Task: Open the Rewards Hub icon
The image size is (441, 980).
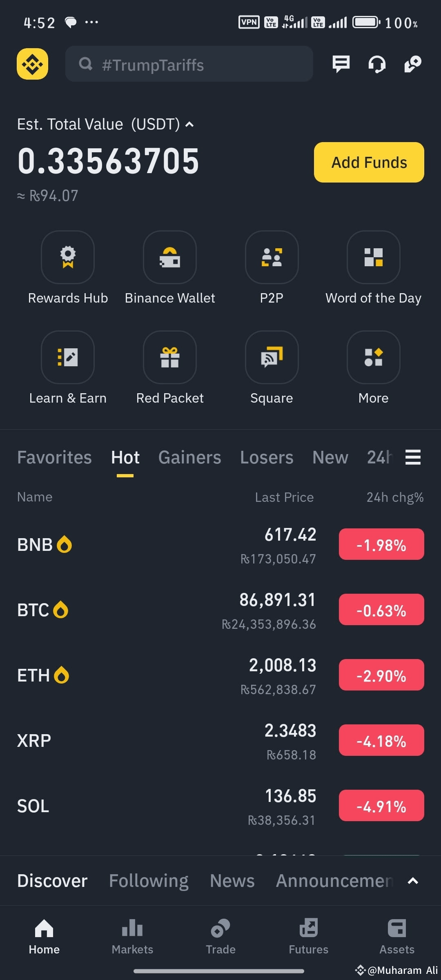Action: click(68, 257)
